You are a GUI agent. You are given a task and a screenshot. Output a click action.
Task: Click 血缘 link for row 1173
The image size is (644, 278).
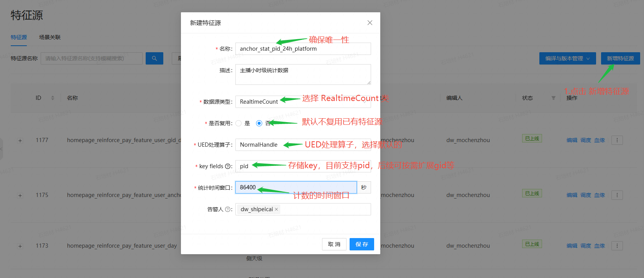click(x=600, y=246)
